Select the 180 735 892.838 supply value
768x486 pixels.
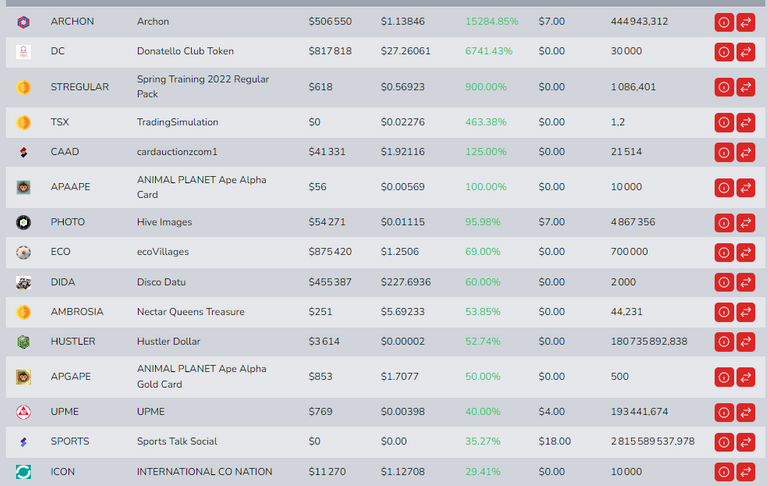coord(649,341)
